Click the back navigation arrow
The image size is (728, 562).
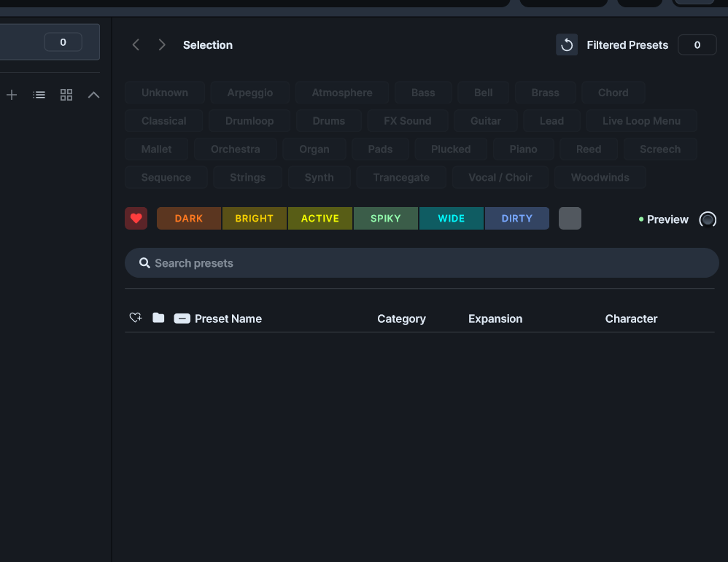click(136, 45)
